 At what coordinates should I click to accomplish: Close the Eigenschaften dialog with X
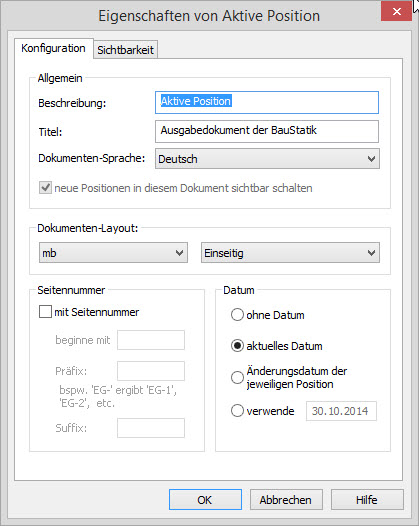[396, 11]
